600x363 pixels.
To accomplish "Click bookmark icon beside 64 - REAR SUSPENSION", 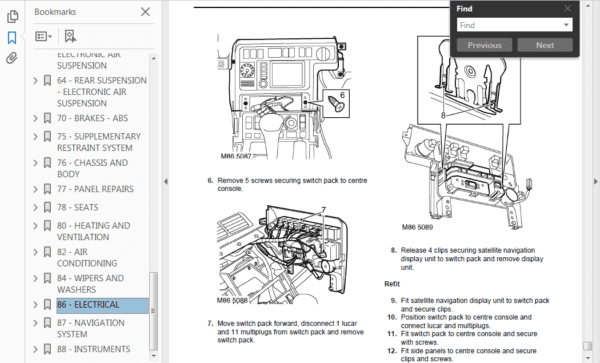I will click(47, 80).
